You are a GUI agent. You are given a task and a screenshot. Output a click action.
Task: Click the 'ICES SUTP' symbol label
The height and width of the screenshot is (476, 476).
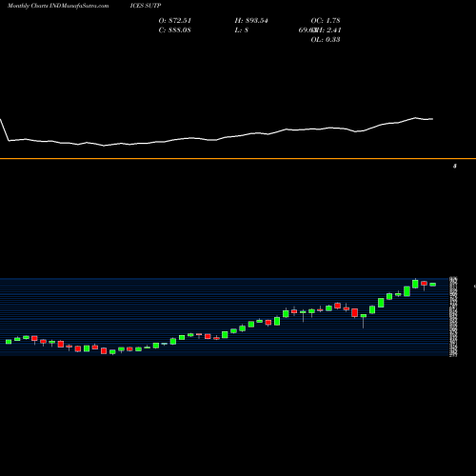(x=146, y=6)
